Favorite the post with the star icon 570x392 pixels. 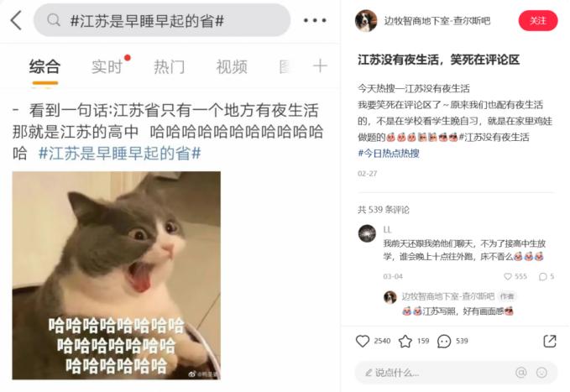click(x=405, y=341)
